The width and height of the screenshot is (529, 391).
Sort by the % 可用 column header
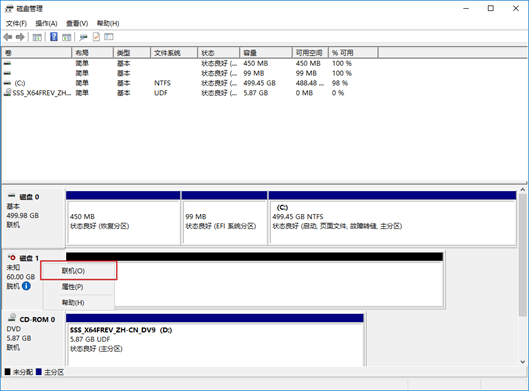pos(353,53)
